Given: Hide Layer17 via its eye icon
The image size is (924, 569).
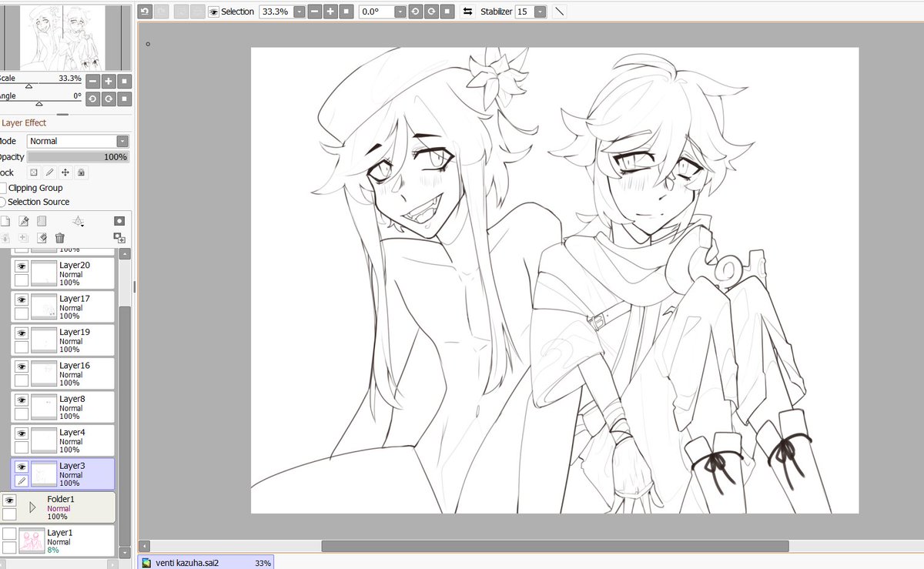Looking at the screenshot, I should (22, 300).
